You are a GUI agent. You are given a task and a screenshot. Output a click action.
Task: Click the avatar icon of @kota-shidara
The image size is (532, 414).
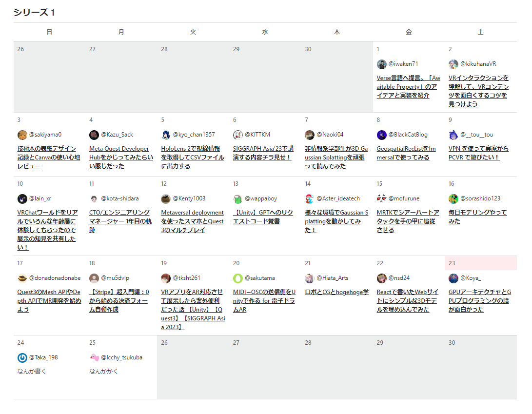[94, 199]
